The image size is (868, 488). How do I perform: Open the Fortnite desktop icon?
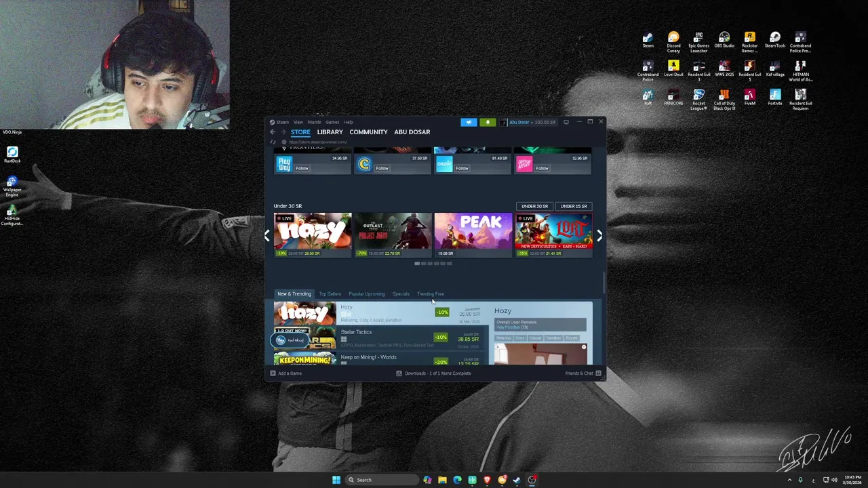(x=775, y=97)
